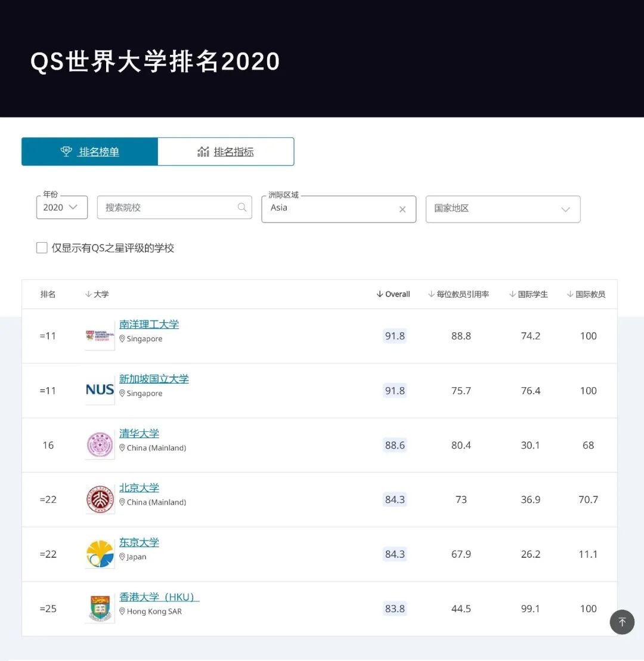Sort by 国际学生 column header

tap(529, 294)
